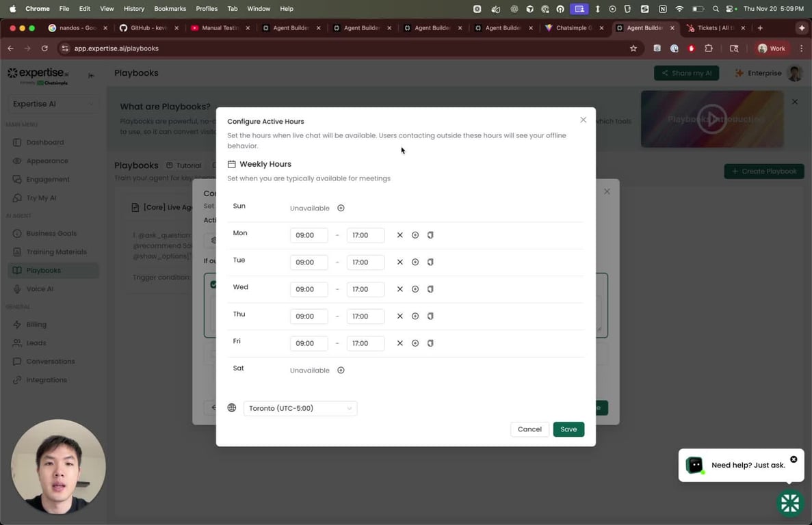Add another time slot to Wednesday
Image resolution: width=812 pixels, height=525 pixels.
tap(415, 289)
